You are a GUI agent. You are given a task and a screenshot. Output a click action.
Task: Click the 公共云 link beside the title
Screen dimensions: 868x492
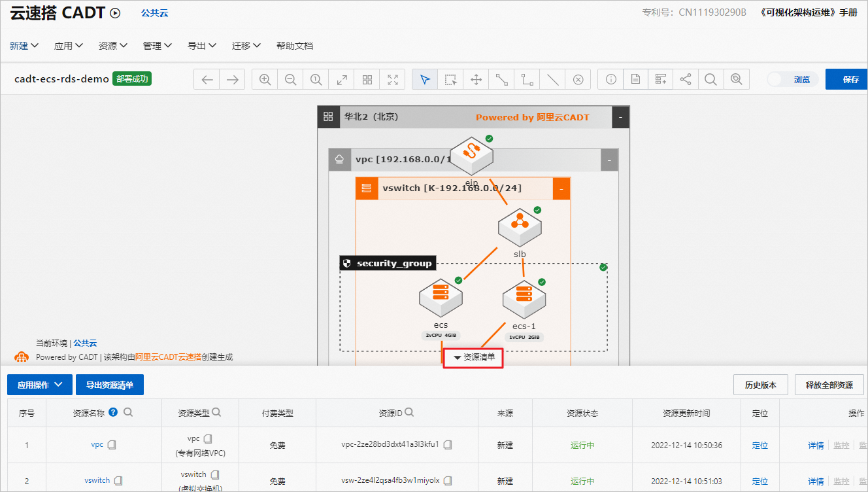coord(155,12)
